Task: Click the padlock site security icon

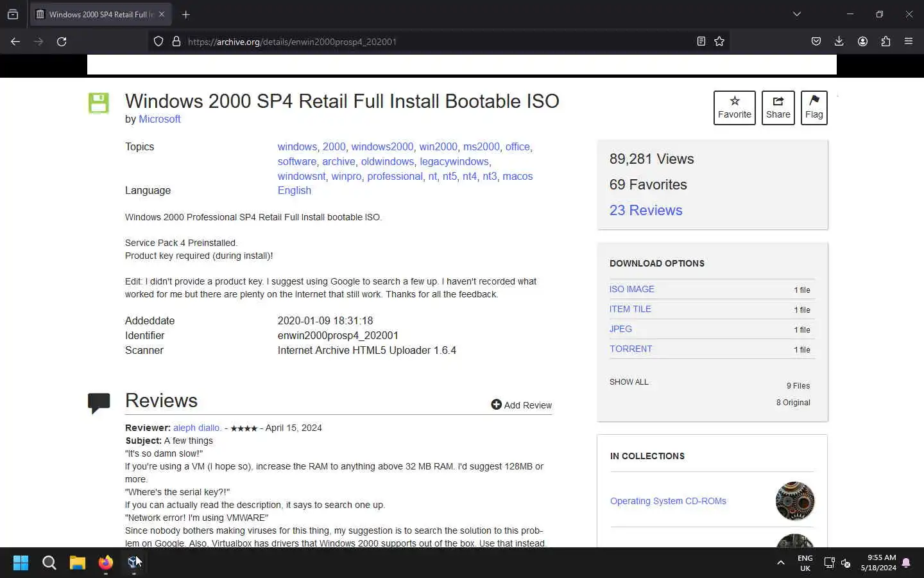Action: (176, 41)
